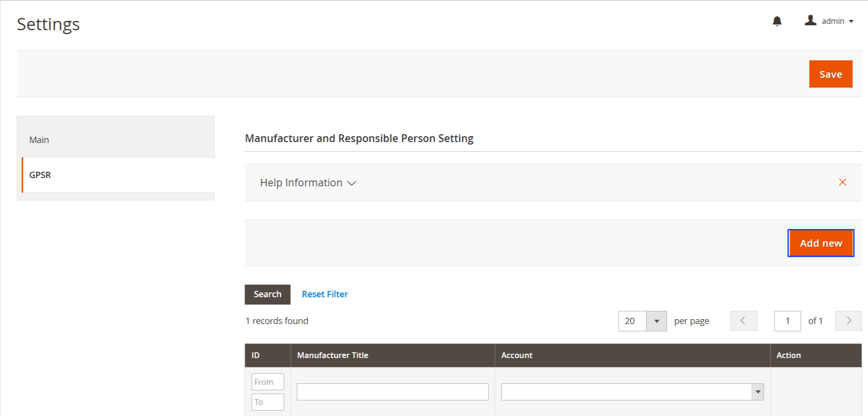Expand the Help Information section
The height and width of the screenshot is (416, 868).
coord(308,183)
